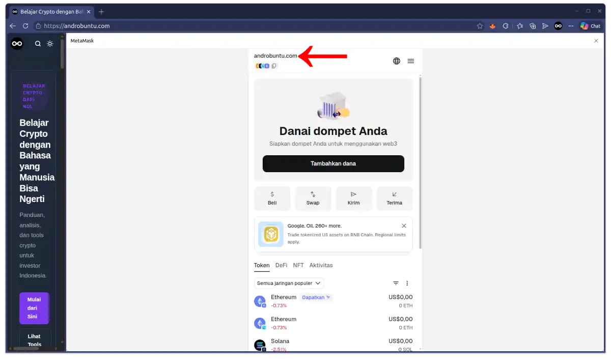Click the BNB Chain logo in the banner
Screen dimensions: 611x364
[x=270, y=234]
